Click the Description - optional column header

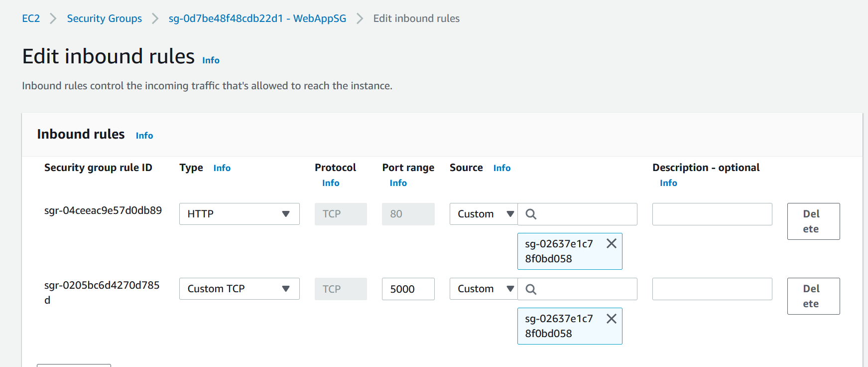point(706,168)
